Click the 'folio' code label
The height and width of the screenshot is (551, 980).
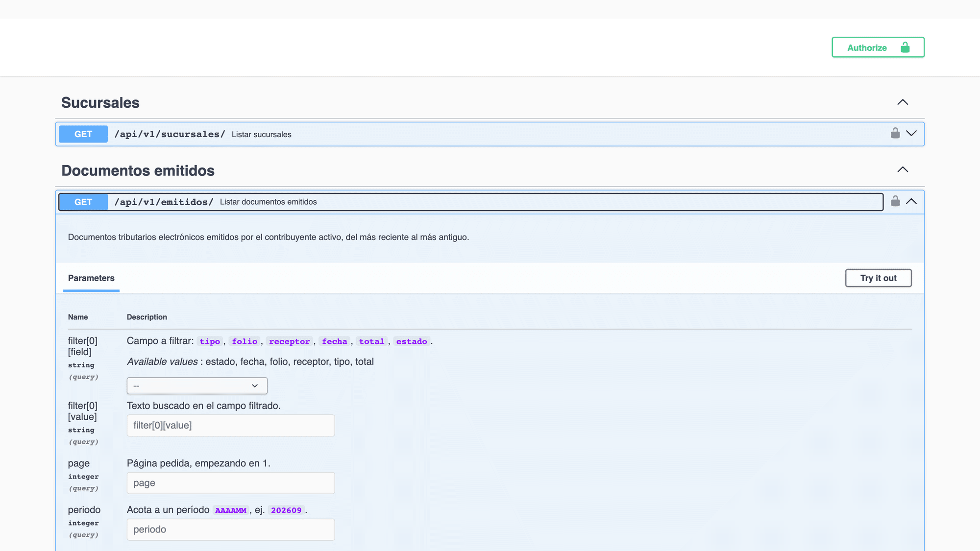click(x=245, y=341)
